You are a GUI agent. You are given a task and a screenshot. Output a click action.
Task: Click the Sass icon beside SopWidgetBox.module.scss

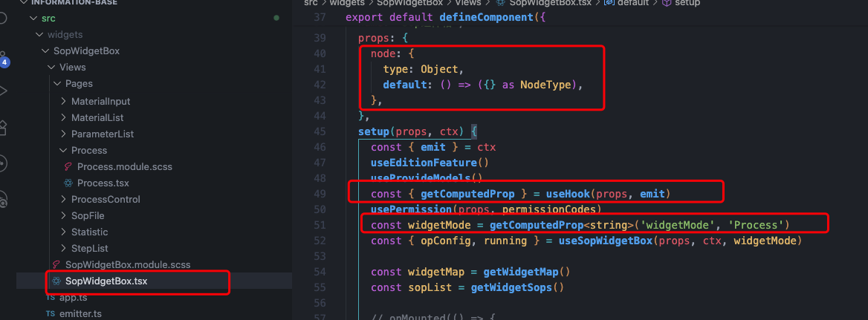coord(56,265)
